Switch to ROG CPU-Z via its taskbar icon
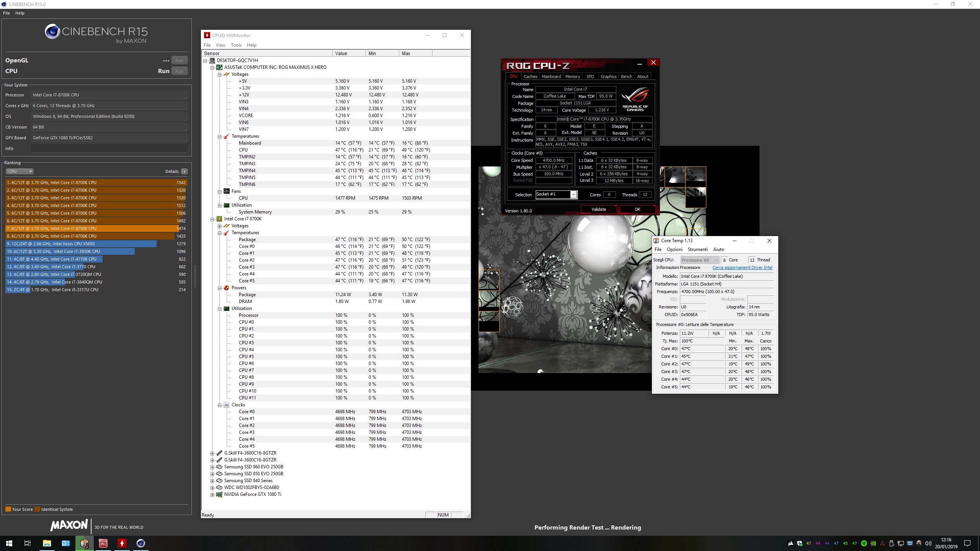Viewport: 980px width, 551px height. (x=103, y=543)
